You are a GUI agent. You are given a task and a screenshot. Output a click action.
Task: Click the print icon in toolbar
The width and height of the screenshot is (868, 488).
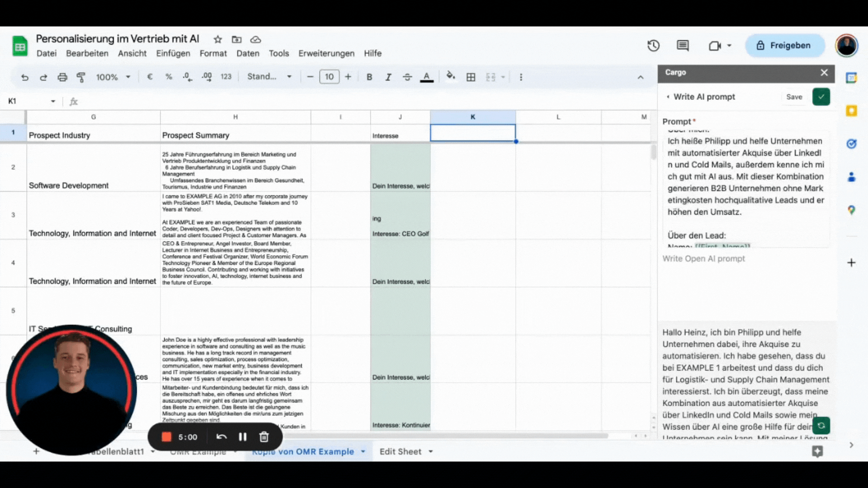click(x=61, y=77)
